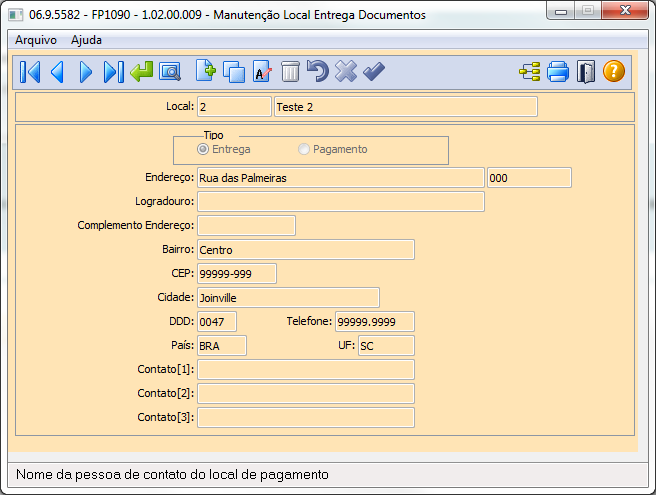Click the Logradouro input field
This screenshot has width=656, height=495.
point(341,202)
